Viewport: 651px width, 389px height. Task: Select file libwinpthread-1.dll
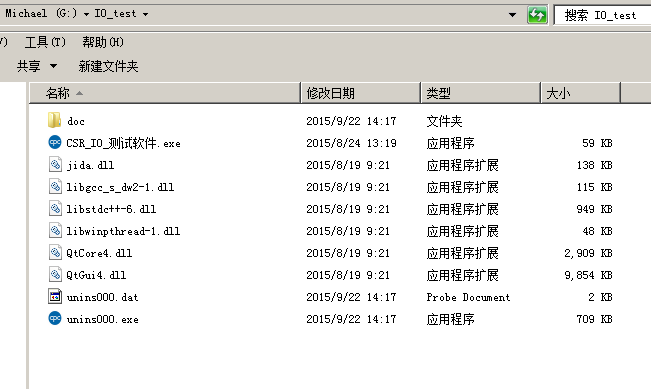click(x=123, y=231)
